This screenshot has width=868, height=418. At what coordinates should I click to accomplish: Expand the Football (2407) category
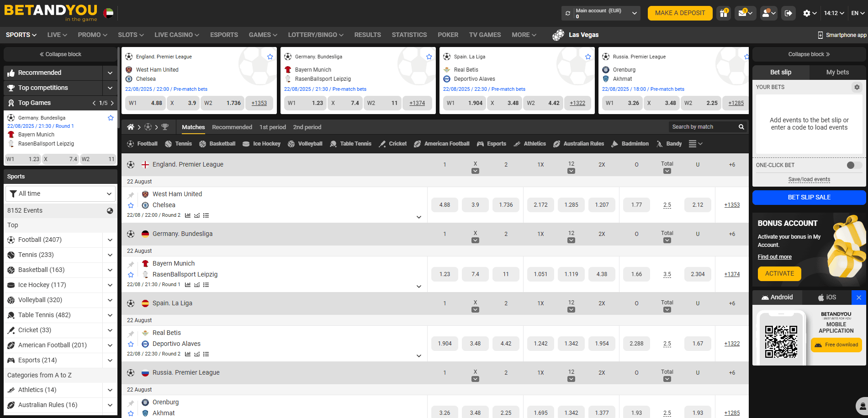pos(110,240)
